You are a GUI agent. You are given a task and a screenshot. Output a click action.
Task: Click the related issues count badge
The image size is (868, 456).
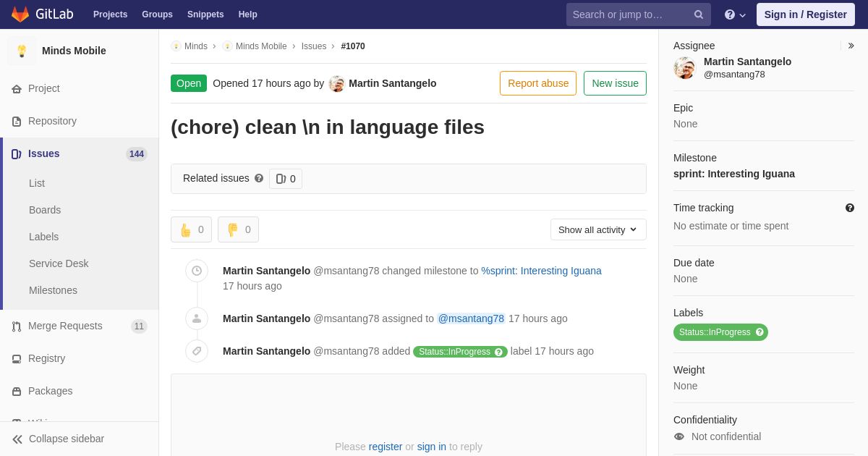pos(286,179)
